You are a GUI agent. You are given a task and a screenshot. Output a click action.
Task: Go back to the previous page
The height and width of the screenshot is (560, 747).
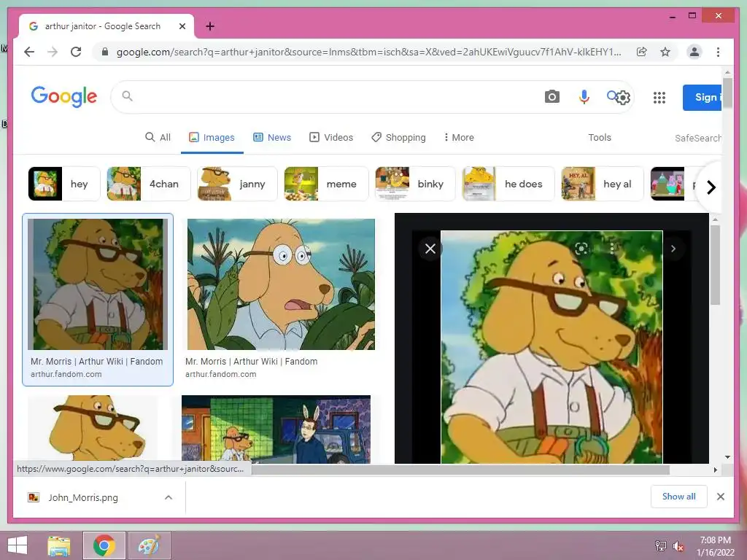(29, 52)
